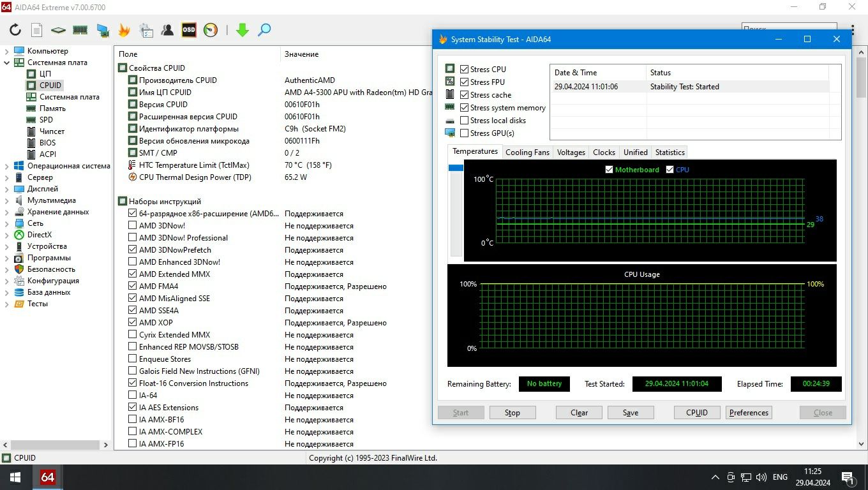Click the preferences checklist toolbar icon
The height and width of the screenshot is (490, 868).
click(146, 30)
